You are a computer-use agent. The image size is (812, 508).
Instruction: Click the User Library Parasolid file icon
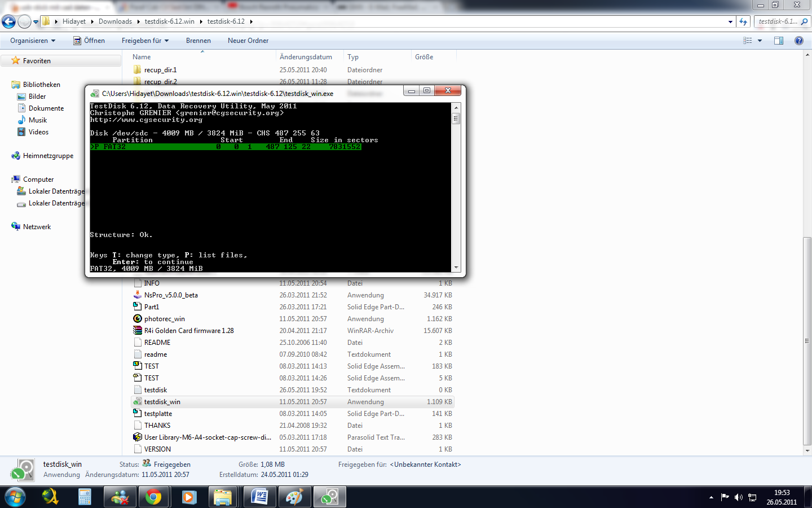pyautogui.click(x=138, y=437)
